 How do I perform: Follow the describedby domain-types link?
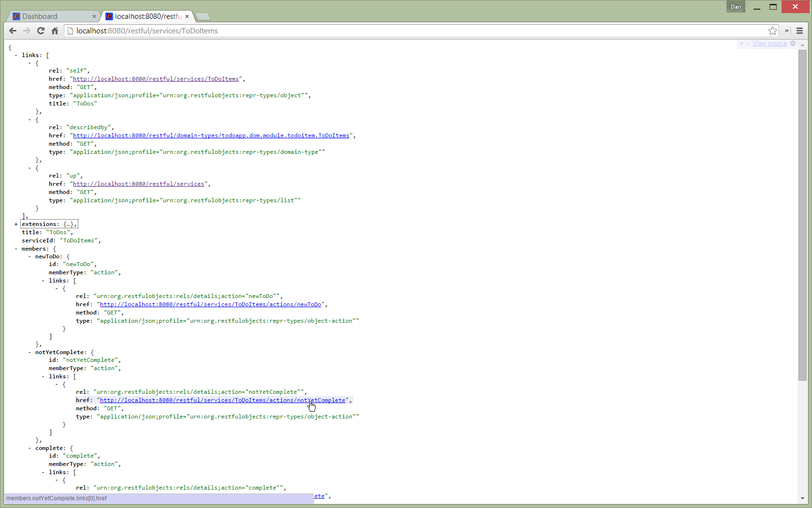click(x=211, y=135)
